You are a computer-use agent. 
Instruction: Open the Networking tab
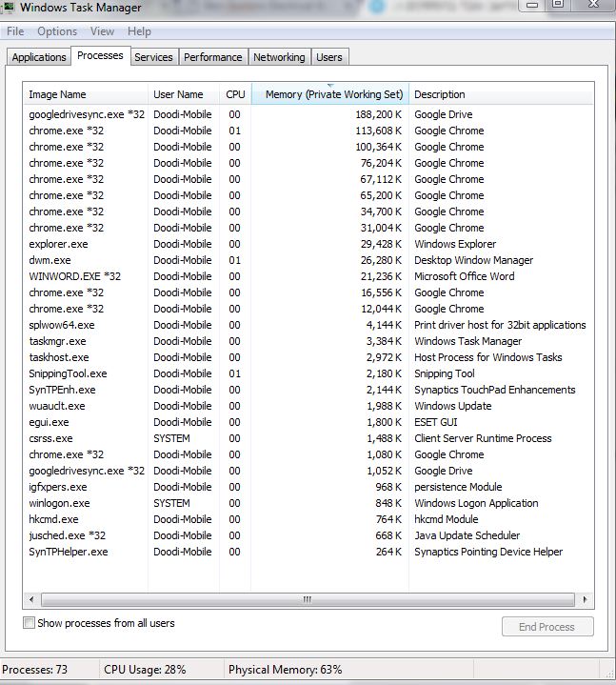(279, 57)
